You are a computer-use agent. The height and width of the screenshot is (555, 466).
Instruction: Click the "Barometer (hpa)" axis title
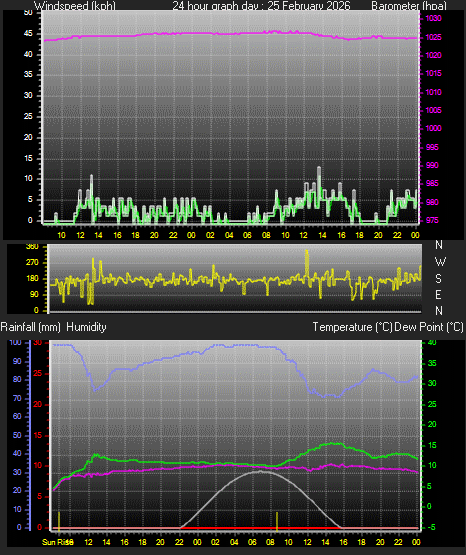click(x=409, y=5)
